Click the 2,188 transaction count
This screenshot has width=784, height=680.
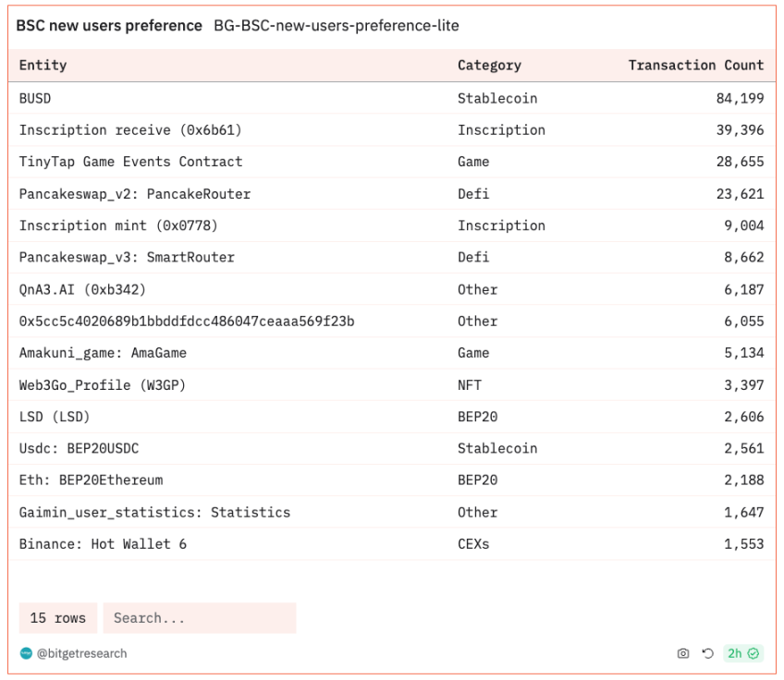(744, 480)
